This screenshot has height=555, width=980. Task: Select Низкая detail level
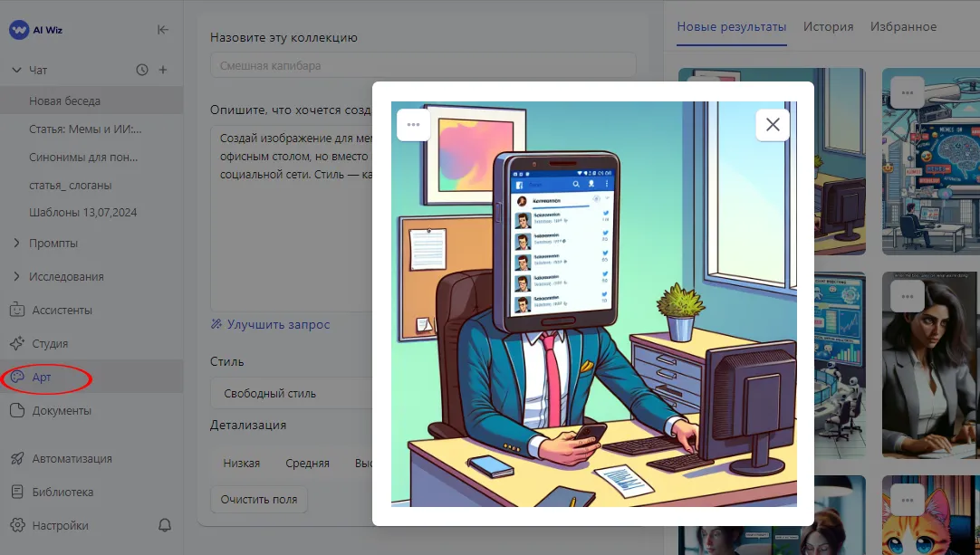tap(241, 463)
